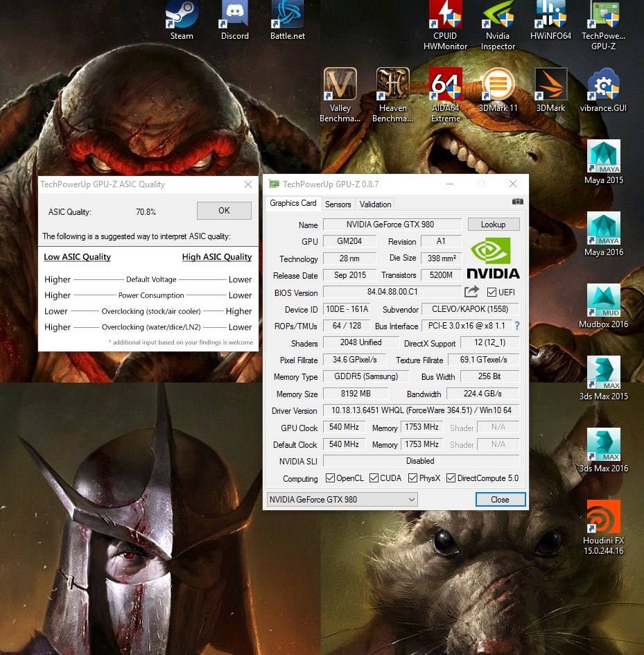Open TechPowerUp GPU-Z desktop shortcut

tap(603, 25)
